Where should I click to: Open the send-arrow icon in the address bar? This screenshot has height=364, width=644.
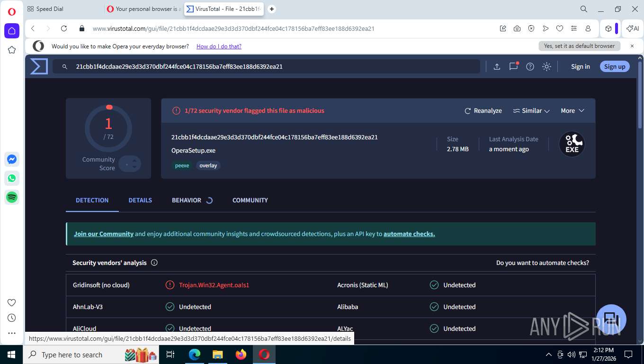[x=546, y=28]
